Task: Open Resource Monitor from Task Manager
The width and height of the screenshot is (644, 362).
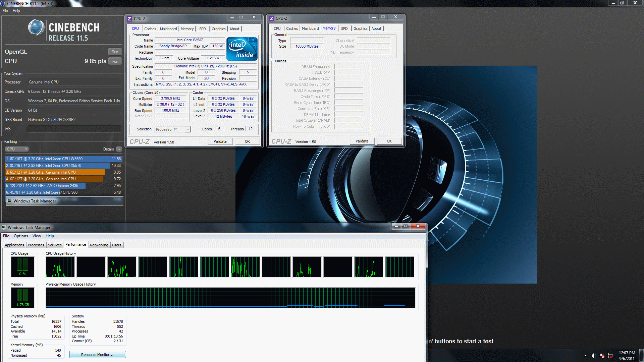Action: click(98, 355)
